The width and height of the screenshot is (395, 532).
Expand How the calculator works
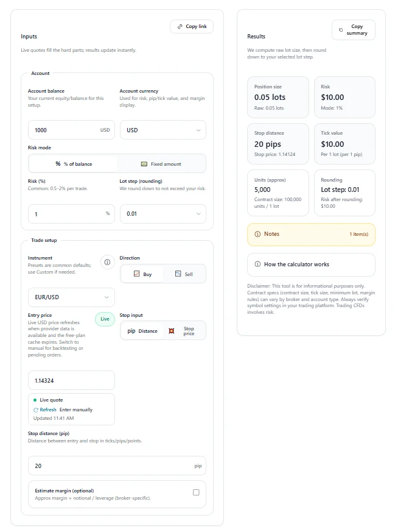click(x=311, y=264)
